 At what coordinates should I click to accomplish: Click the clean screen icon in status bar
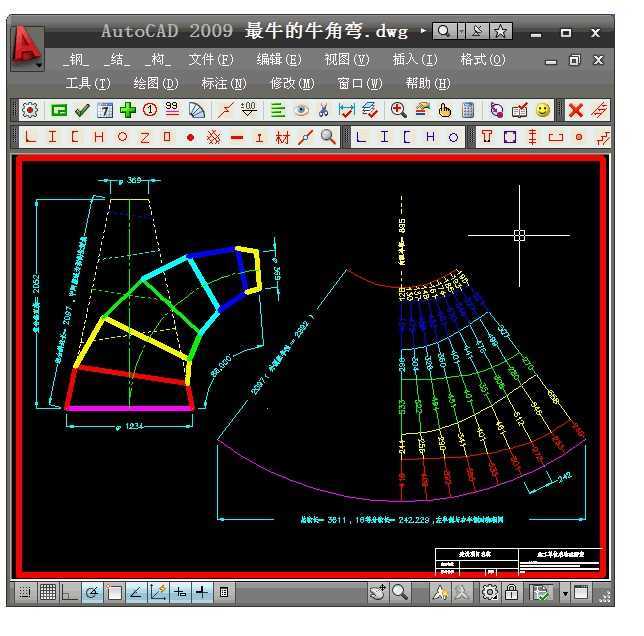tap(581, 592)
